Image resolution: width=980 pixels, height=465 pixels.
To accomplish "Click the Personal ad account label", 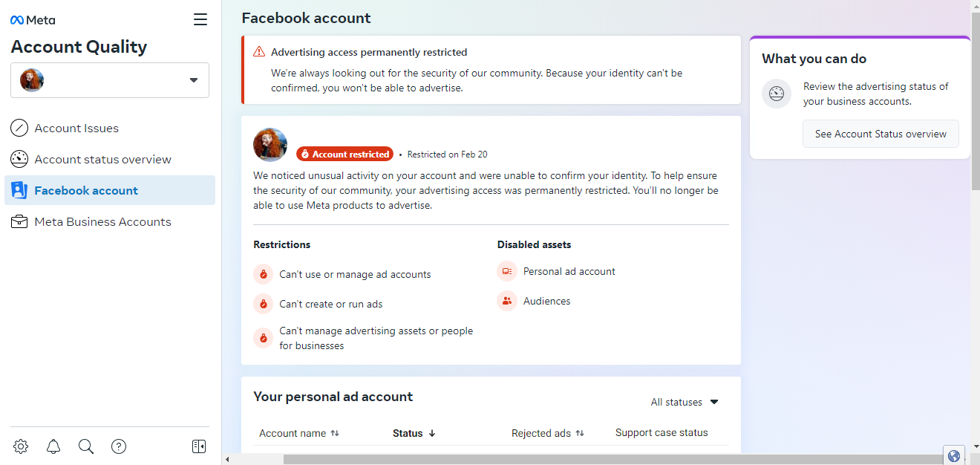I will click(x=569, y=271).
